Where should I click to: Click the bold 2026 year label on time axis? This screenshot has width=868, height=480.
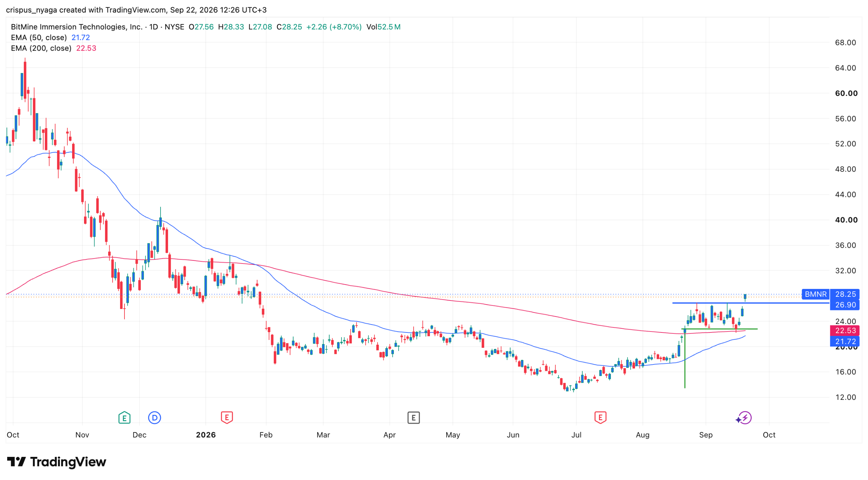click(206, 435)
